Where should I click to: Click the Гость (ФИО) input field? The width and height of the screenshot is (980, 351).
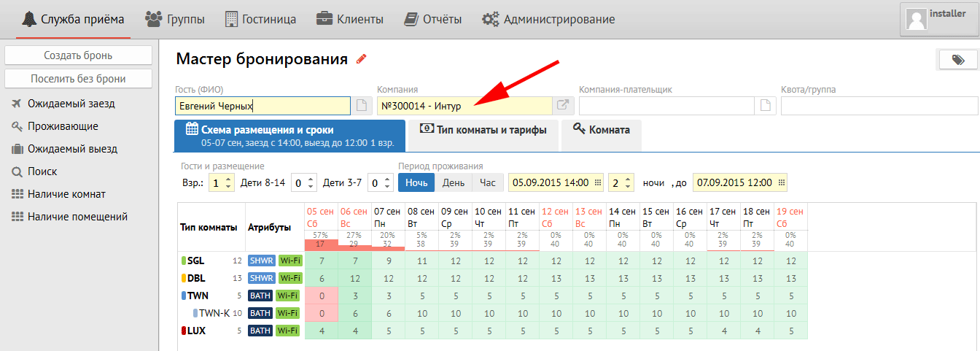click(x=262, y=106)
